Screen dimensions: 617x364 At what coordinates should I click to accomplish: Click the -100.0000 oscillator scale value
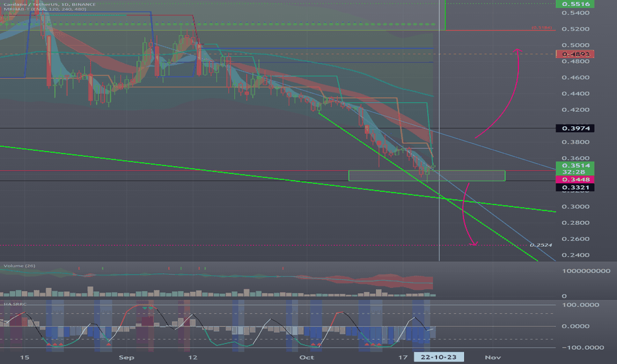583,347
